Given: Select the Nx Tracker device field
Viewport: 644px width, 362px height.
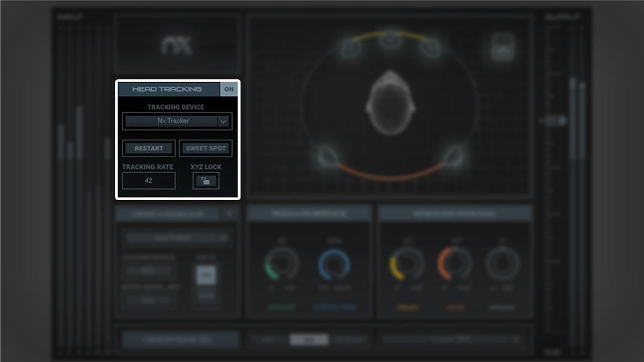Looking at the screenshot, I should pos(171,121).
